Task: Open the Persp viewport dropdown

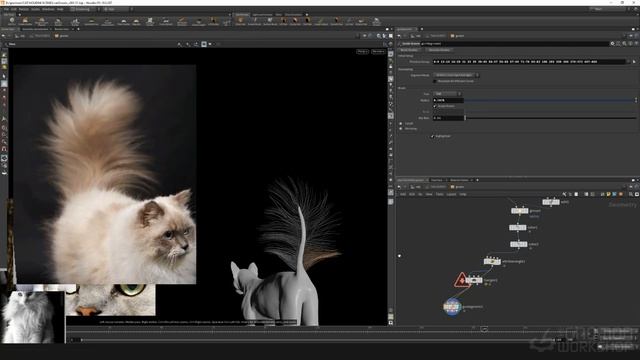Action: [362, 52]
